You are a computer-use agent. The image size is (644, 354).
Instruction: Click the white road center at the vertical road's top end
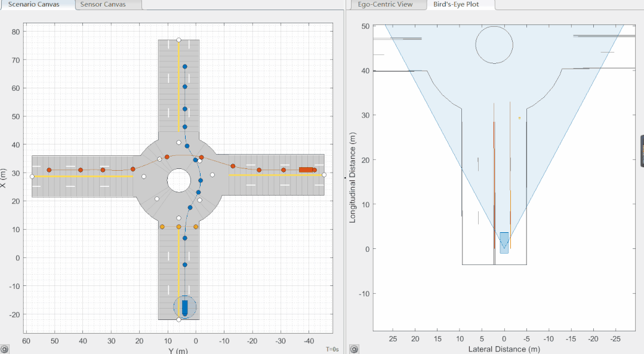pos(178,40)
